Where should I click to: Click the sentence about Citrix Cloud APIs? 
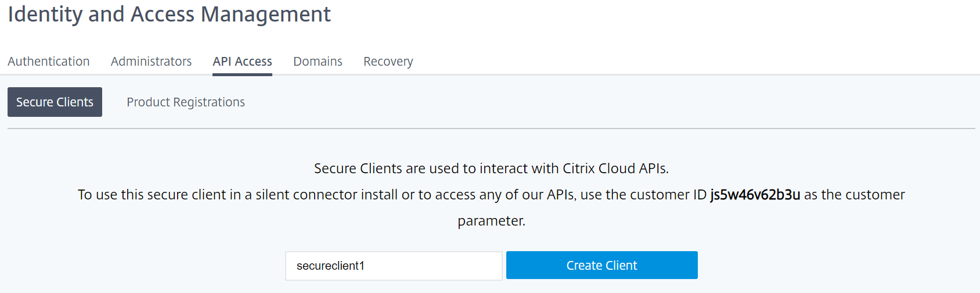tap(491, 168)
